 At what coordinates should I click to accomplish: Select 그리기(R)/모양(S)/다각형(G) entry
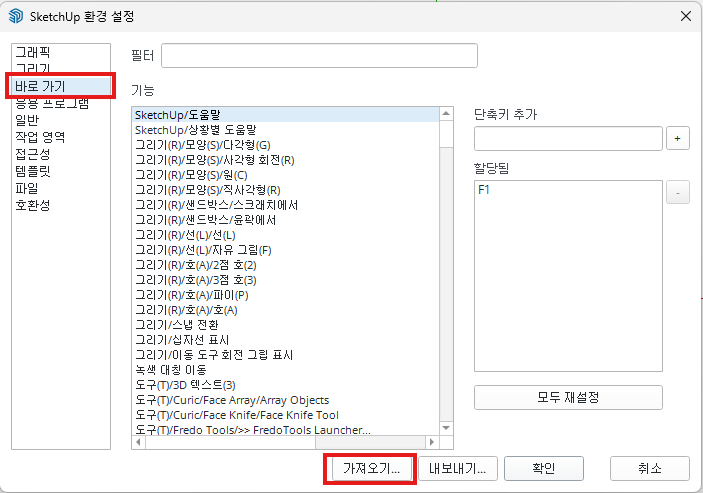(x=286, y=145)
